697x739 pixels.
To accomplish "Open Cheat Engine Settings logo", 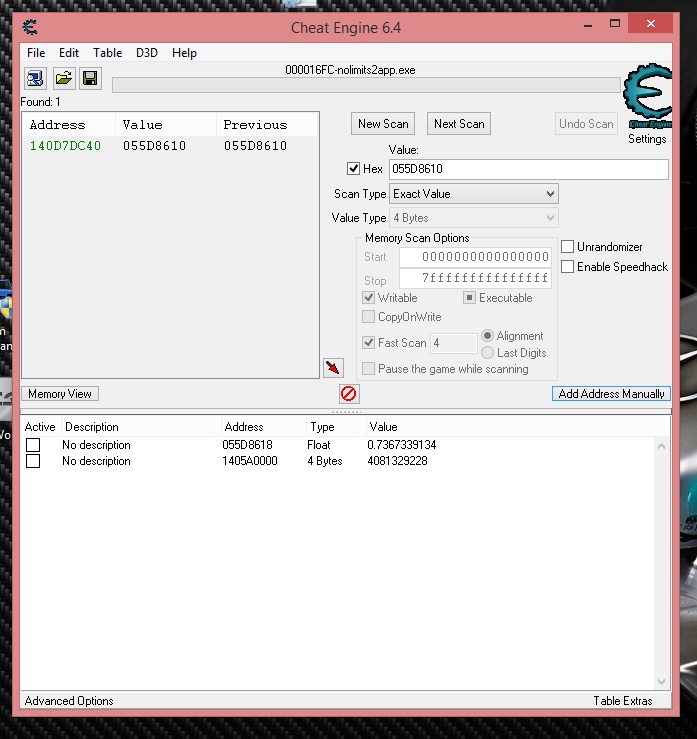I will click(648, 96).
